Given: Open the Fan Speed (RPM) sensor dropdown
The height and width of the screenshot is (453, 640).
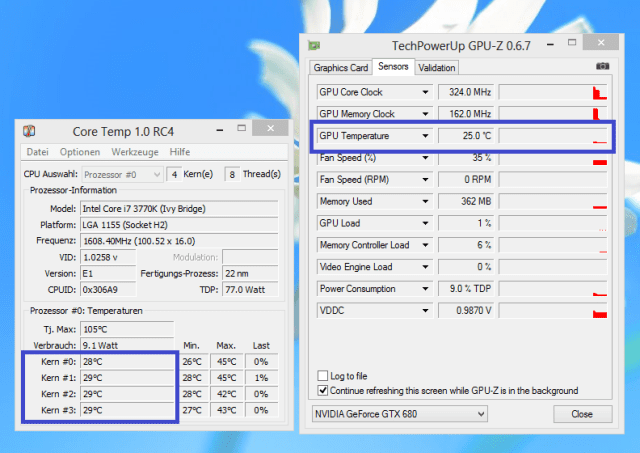Looking at the screenshot, I should (x=425, y=180).
